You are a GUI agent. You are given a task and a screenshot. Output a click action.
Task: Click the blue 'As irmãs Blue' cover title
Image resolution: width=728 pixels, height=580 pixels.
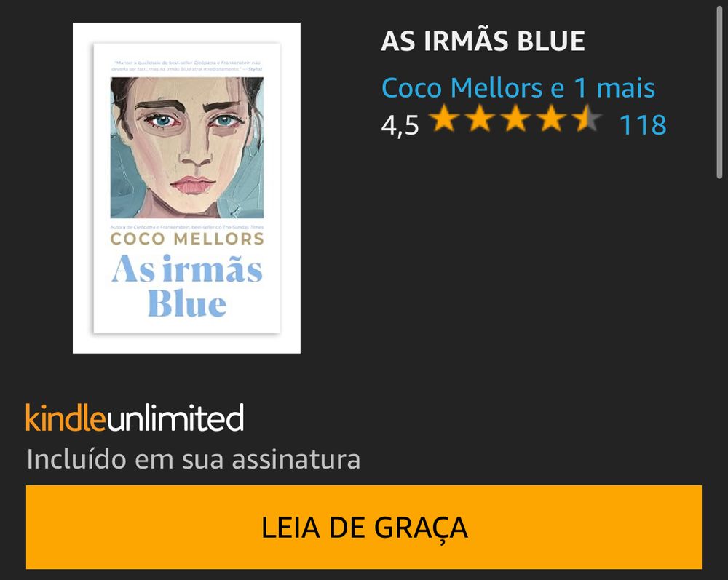point(187,286)
